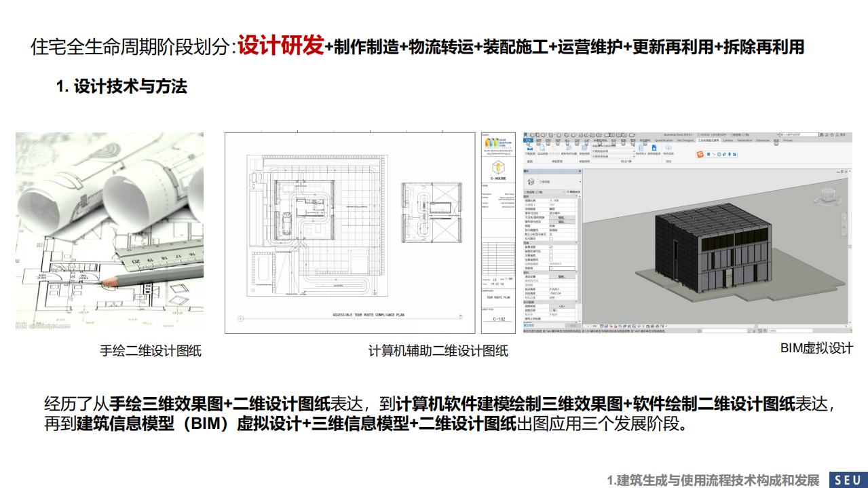
Task: Switch to the Extensions ribbon tab
Action: click(x=763, y=140)
